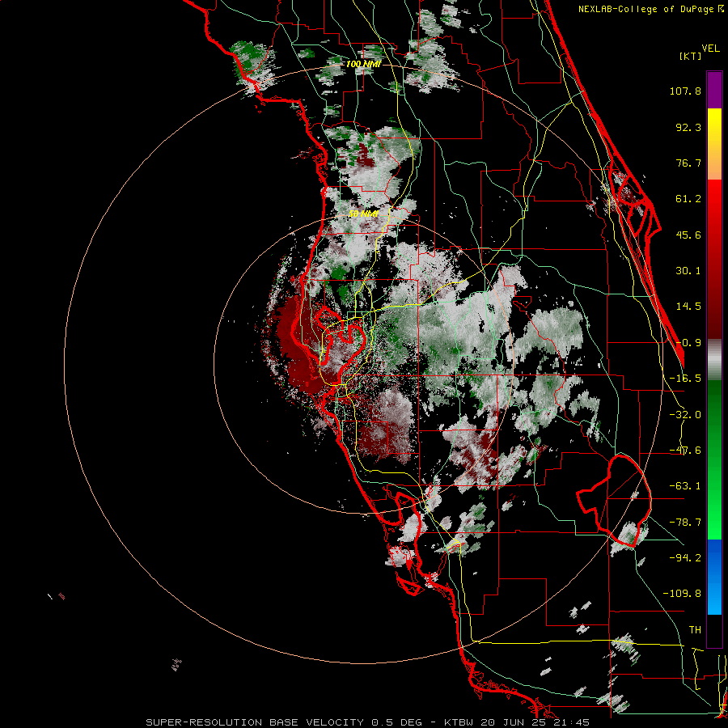Click the 107.8 velocity scale value

point(685,91)
